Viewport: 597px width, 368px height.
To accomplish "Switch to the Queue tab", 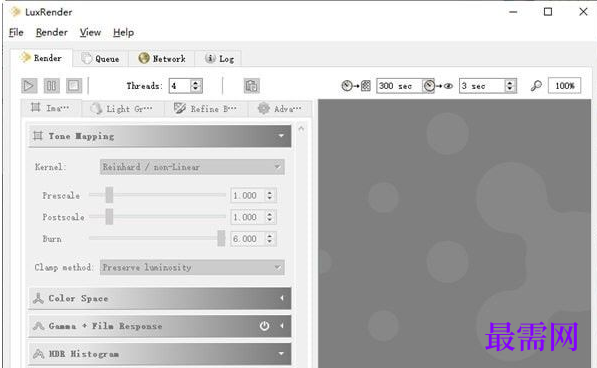I will pyautogui.click(x=101, y=59).
